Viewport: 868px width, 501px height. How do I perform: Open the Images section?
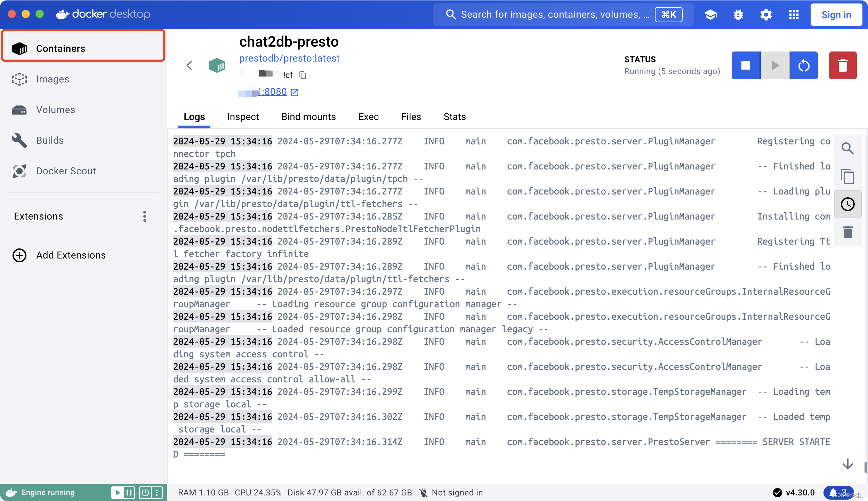point(83,79)
